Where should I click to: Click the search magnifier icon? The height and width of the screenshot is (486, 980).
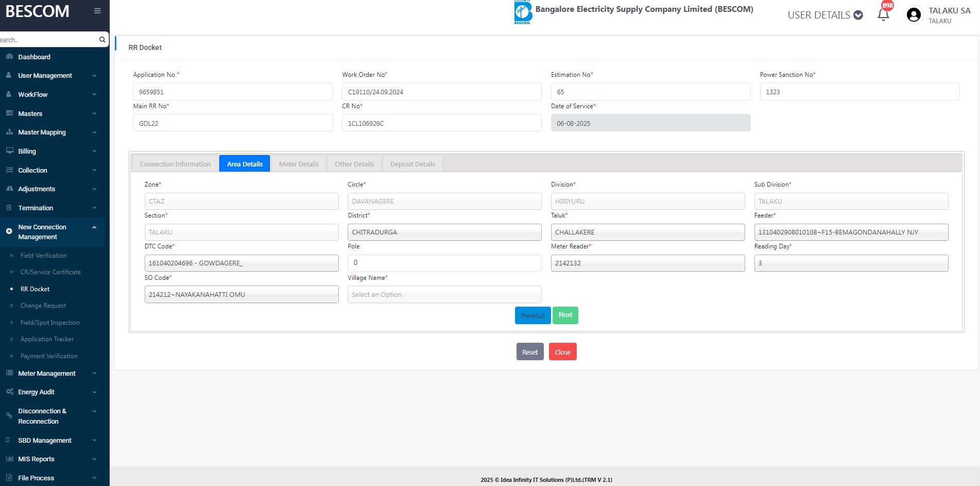pos(102,40)
